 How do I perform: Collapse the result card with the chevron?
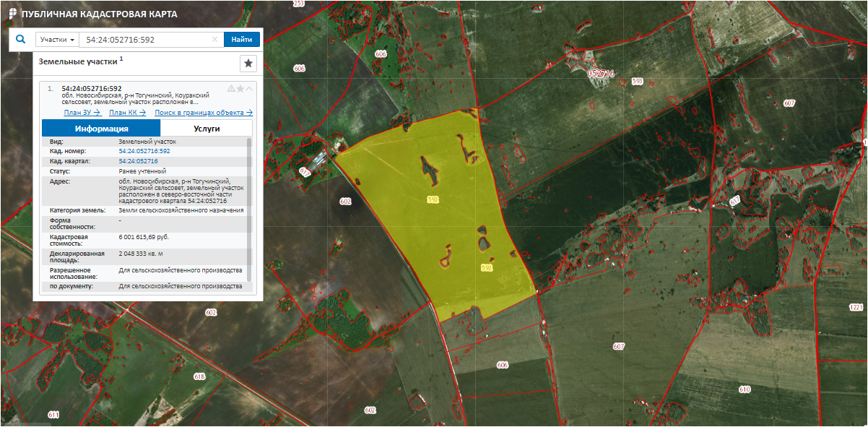pos(249,88)
